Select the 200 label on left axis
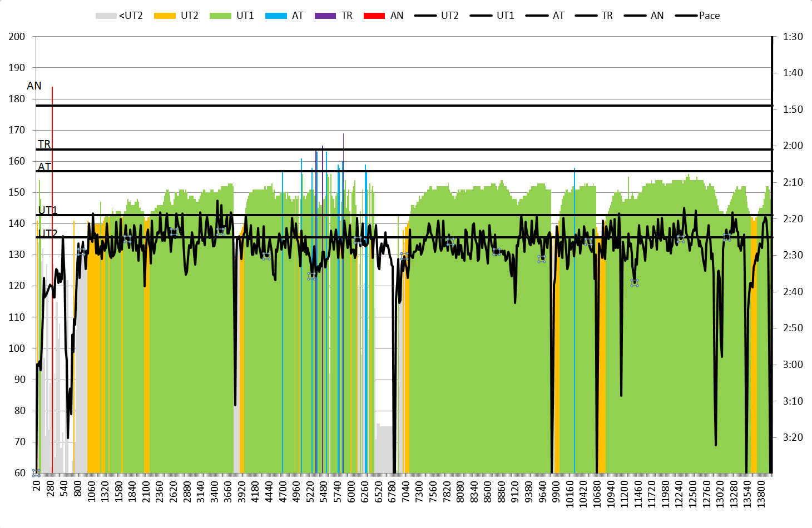Image resolution: width=812 pixels, height=528 pixels. (17, 37)
